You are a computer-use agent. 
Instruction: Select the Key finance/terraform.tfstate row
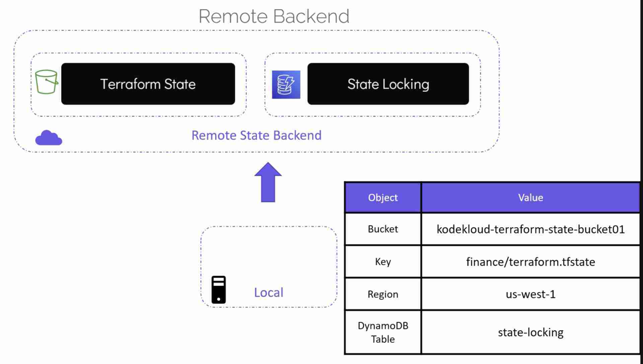(492, 262)
